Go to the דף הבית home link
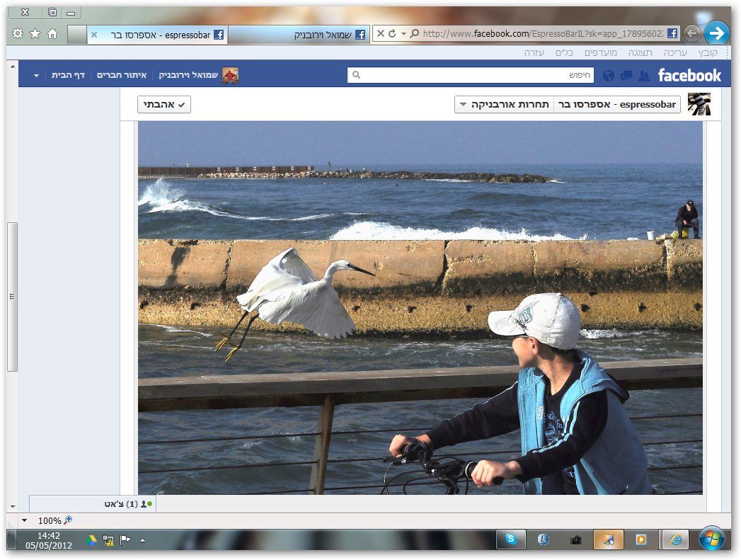Image resolution: width=741 pixels, height=560 pixels. pyautogui.click(x=68, y=76)
